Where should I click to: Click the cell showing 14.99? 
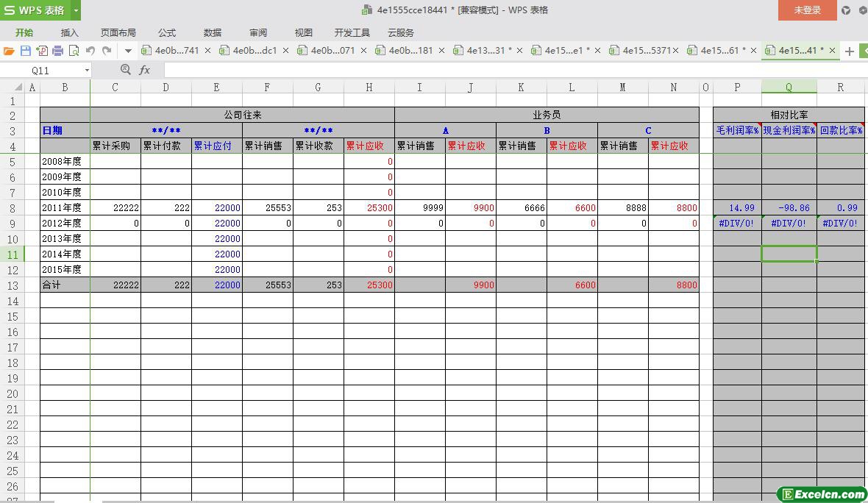[x=737, y=208]
